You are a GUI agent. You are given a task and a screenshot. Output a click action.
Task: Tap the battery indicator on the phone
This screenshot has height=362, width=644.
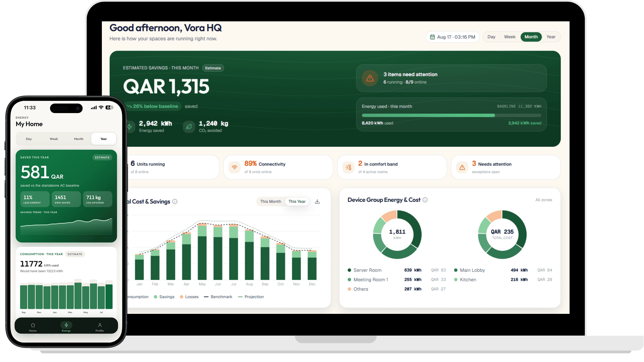pyautogui.click(x=109, y=107)
